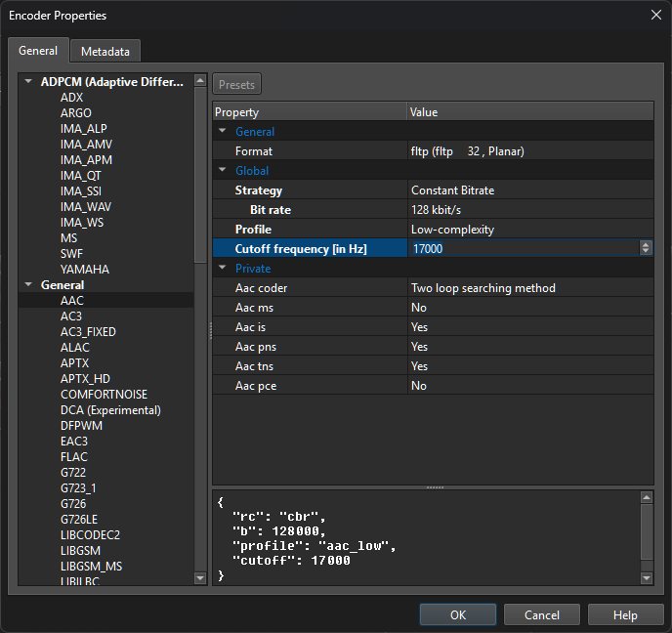Select the EAC3 encoder
Screen dimensions: 672x633
click(74, 442)
